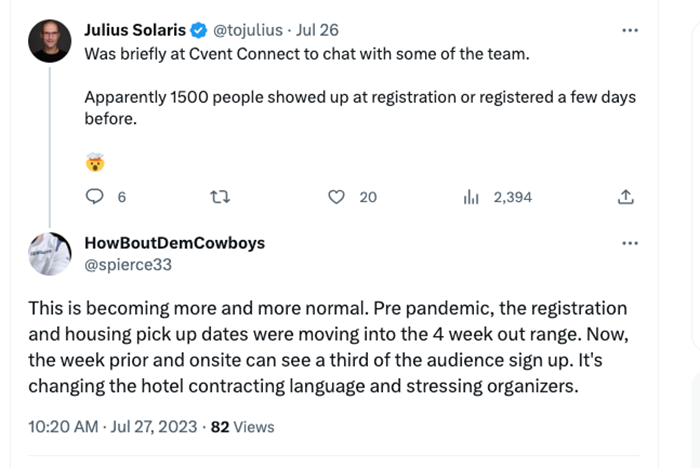This screenshot has height=468, width=700.
Task: Click the 82 Views label
Action: pos(242,426)
